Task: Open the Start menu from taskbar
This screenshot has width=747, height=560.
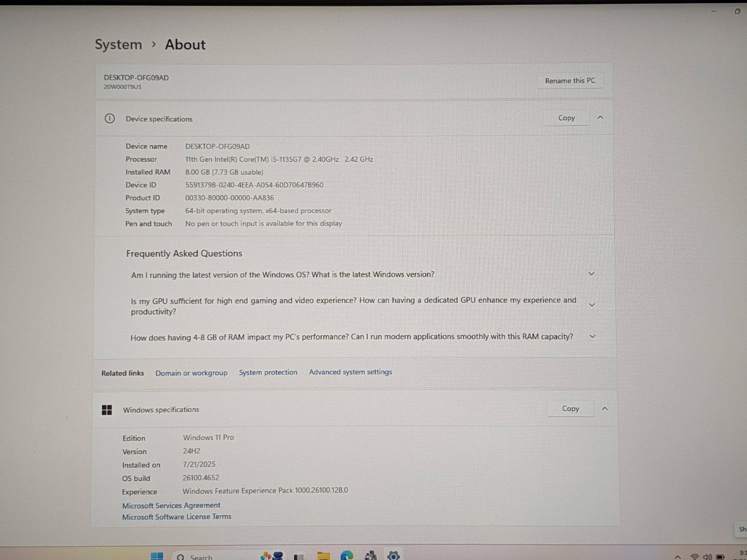Action: (157, 556)
